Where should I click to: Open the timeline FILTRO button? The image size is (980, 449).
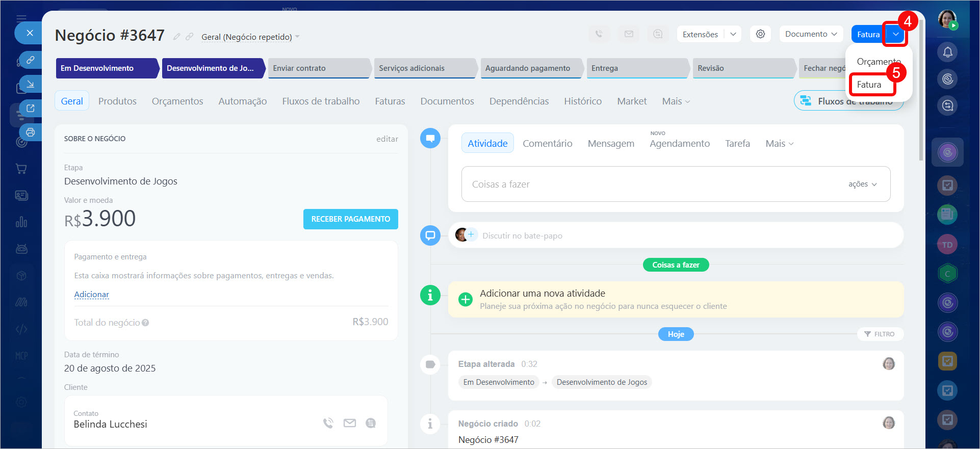[880, 334]
